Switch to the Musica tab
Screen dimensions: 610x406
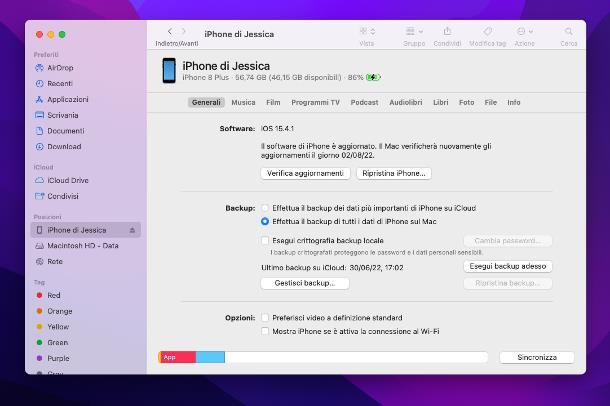[x=243, y=102]
